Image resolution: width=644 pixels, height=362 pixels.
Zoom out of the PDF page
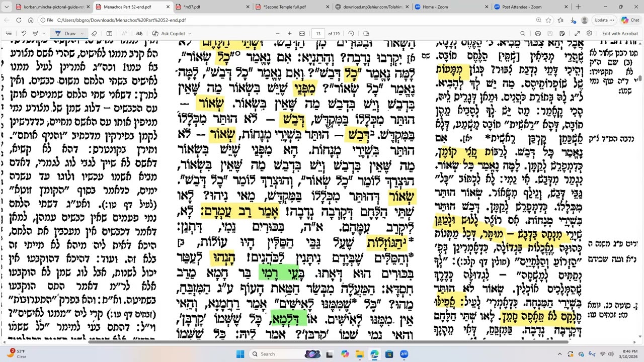[x=277, y=34]
